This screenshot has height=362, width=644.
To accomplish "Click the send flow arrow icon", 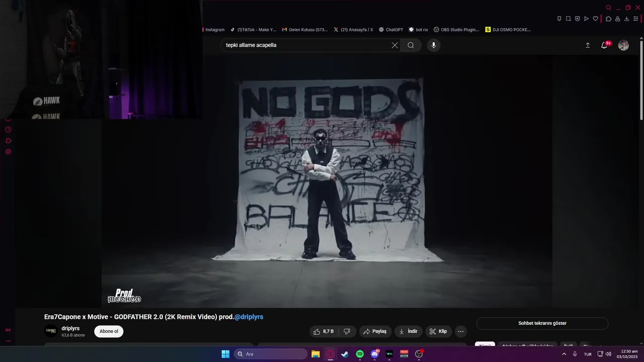I will click(x=586, y=19).
